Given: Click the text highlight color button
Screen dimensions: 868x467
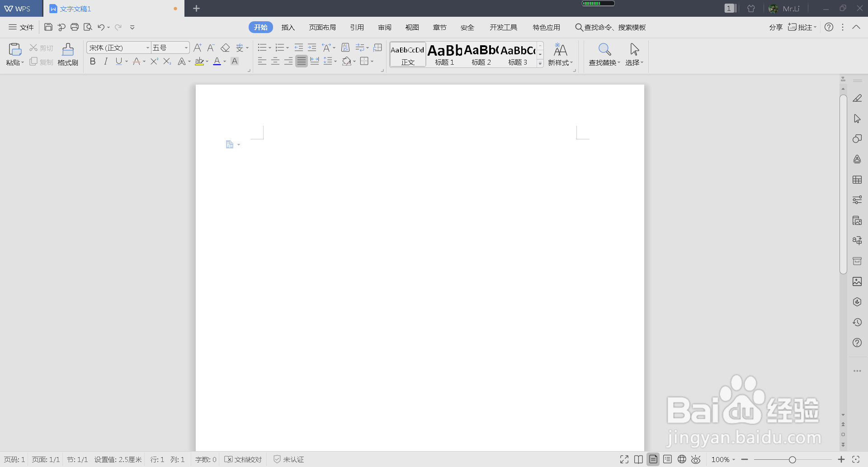Looking at the screenshot, I should coord(199,61).
